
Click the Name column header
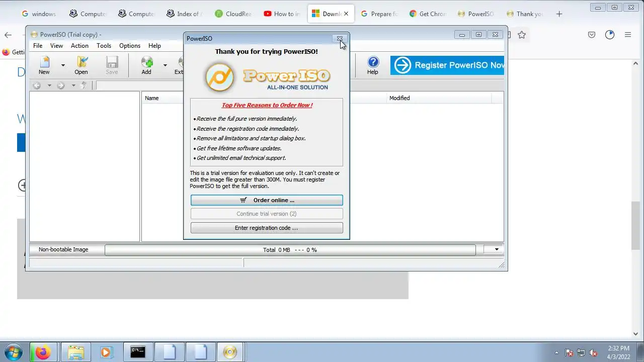click(152, 98)
